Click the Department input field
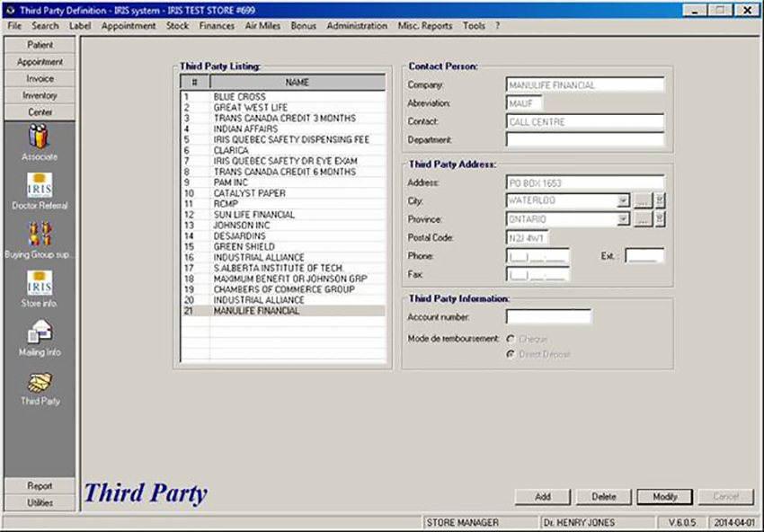Image resolution: width=764 pixels, height=532 pixels. [585, 140]
